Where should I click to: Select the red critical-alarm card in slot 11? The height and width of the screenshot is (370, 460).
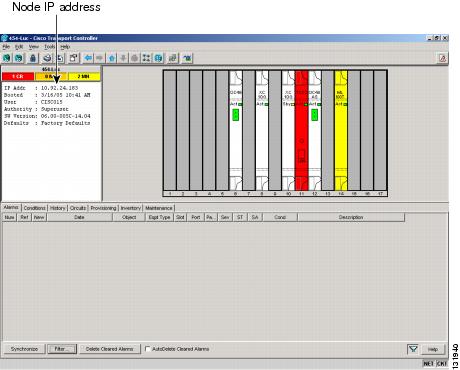[x=301, y=130]
